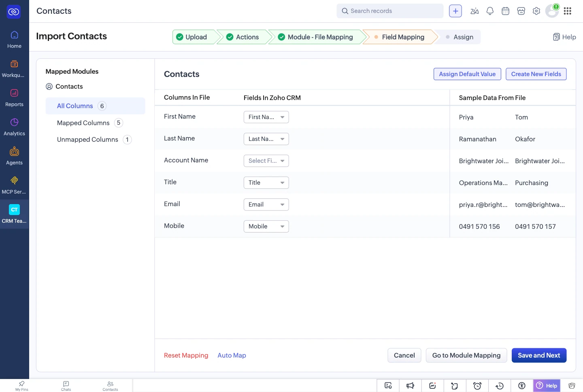Click Reset Mapping link
This screenshot has height=392, width=583.
coord(186,355)
